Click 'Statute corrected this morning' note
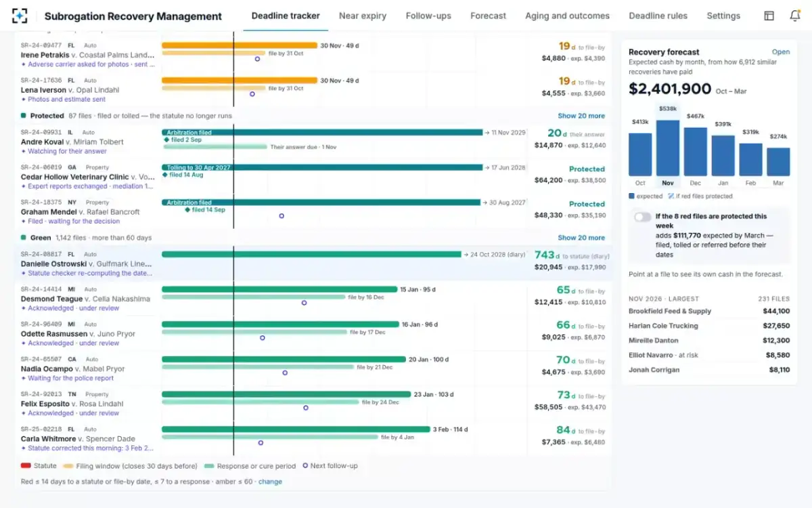The width and height of the screenshot is (812, 508). [x=87, y=448]
